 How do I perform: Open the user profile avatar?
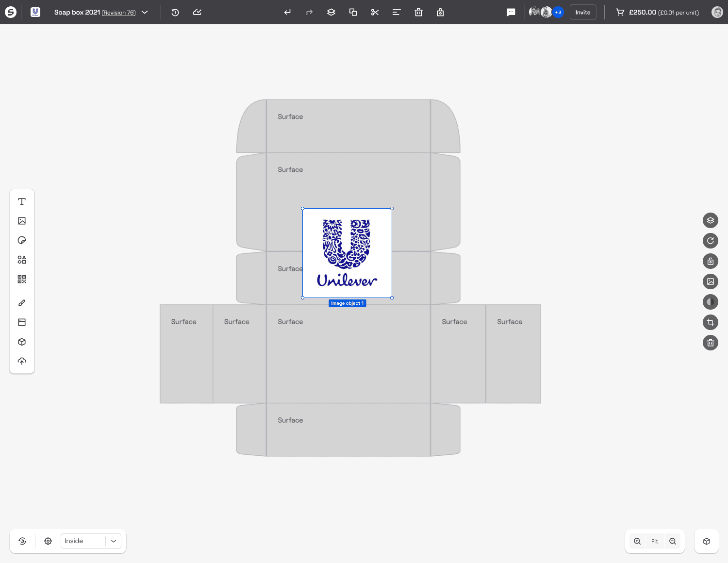click(x=717, y=12)
